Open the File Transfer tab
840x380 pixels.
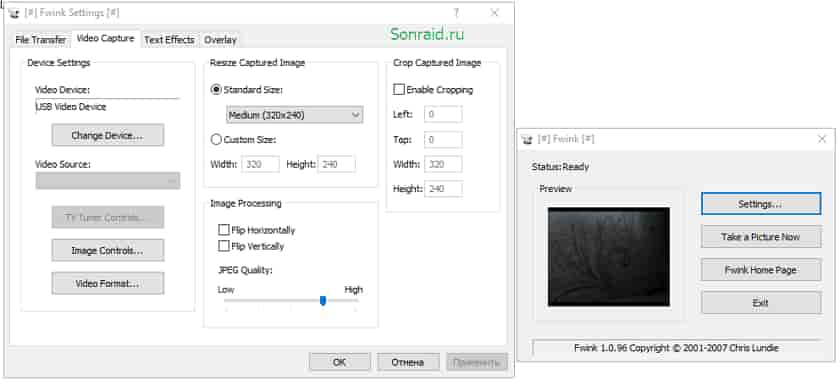(x=40, y=40)
